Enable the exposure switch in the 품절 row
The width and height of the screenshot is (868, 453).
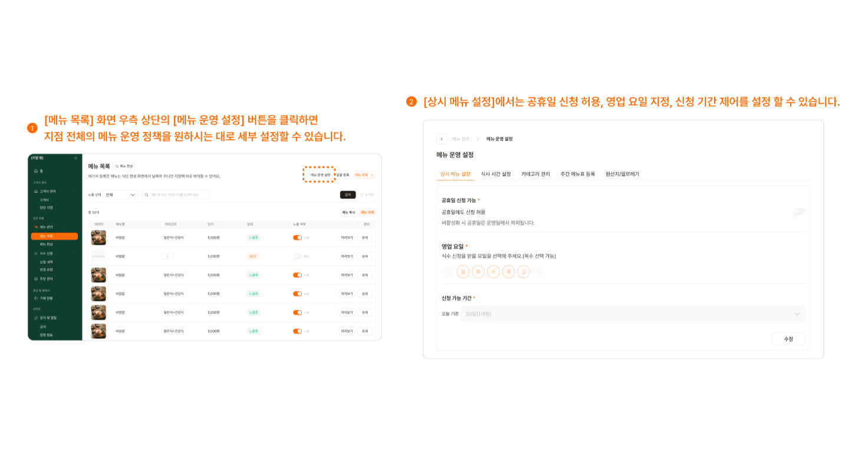(x=297, y=257)
